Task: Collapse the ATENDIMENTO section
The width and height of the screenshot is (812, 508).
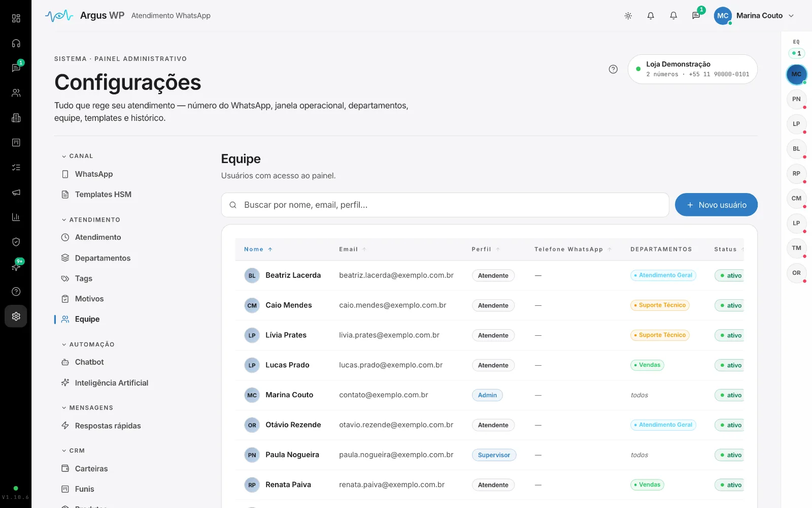Action: click(x=91, y=220)
